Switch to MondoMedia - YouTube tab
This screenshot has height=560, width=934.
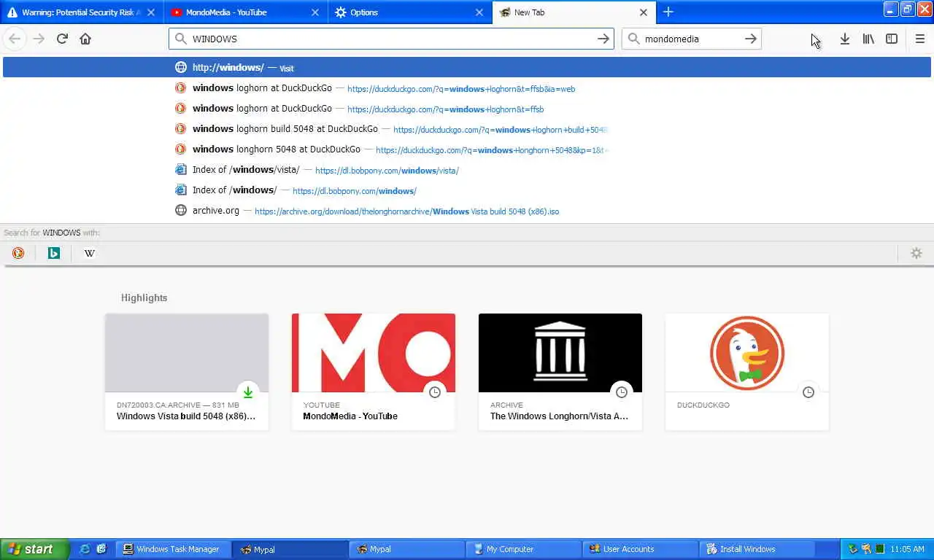246,12
